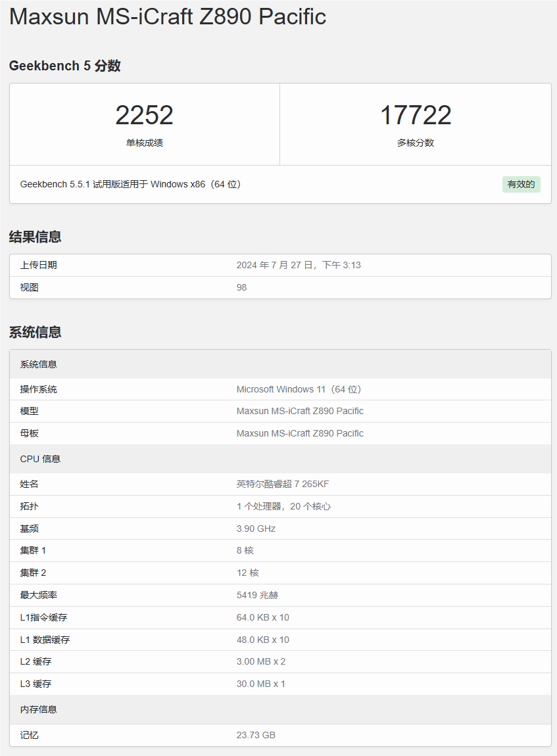The image size is (557, 756).
Task: Click the green "有效的" badge
Action: click(521, 184)
